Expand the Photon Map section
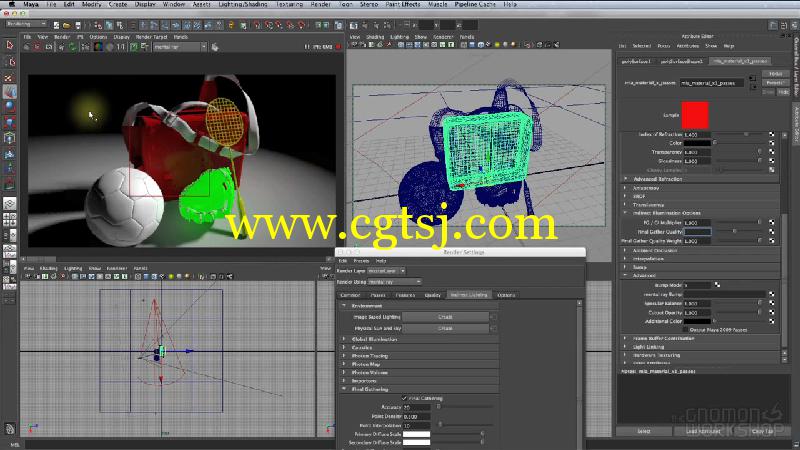The height and width of the screenshot is (450, 800). [344, 364]
